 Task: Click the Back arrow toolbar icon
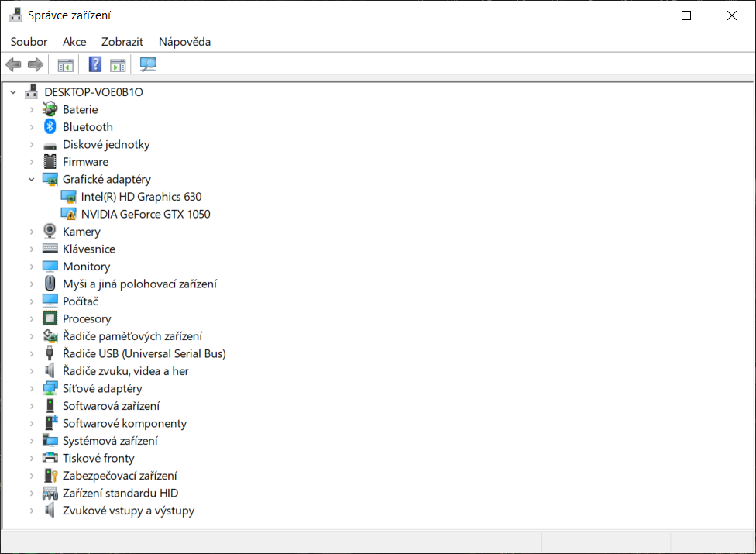(x=13, y=64)
